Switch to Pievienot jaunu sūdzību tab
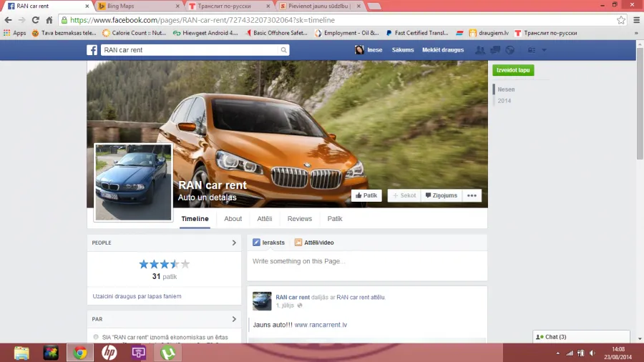 tap(319, 6)
